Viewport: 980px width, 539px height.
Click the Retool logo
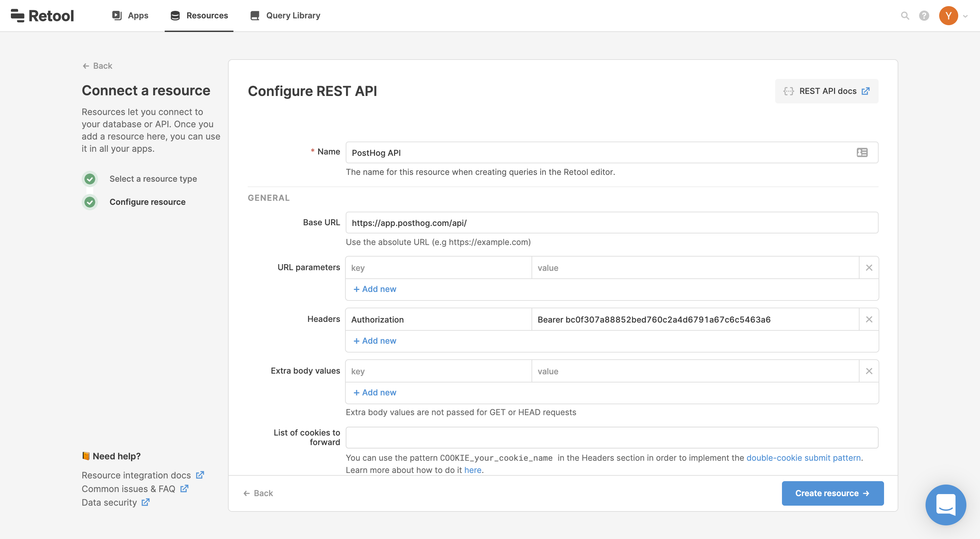click(42, 16)
